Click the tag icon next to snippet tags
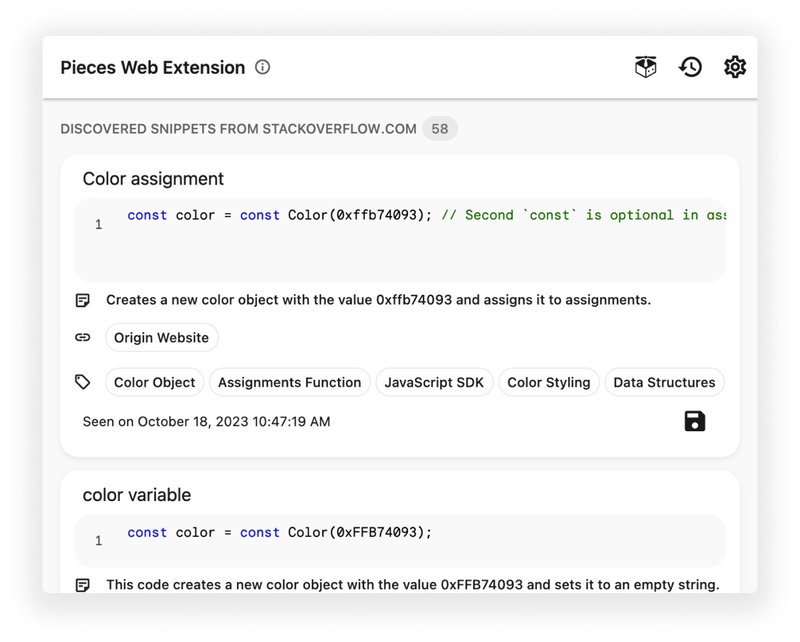800x642 pixels. (x=84, y=382)
